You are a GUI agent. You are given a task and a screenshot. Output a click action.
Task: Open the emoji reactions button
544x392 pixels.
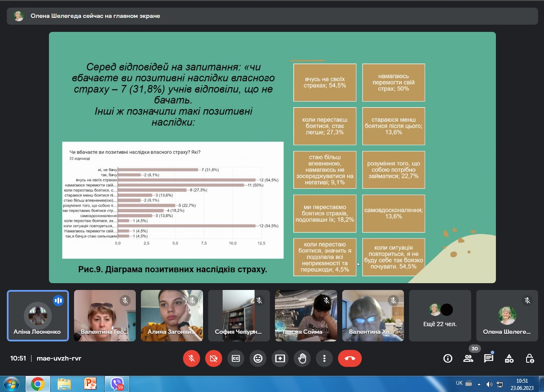click(x=258, y=358)
